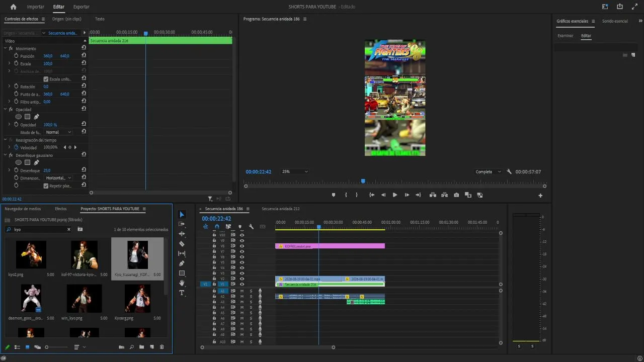This screenshot has width=644, height=362.
Task: Open the Exportar workspace tab
Action: click(82, 7)
